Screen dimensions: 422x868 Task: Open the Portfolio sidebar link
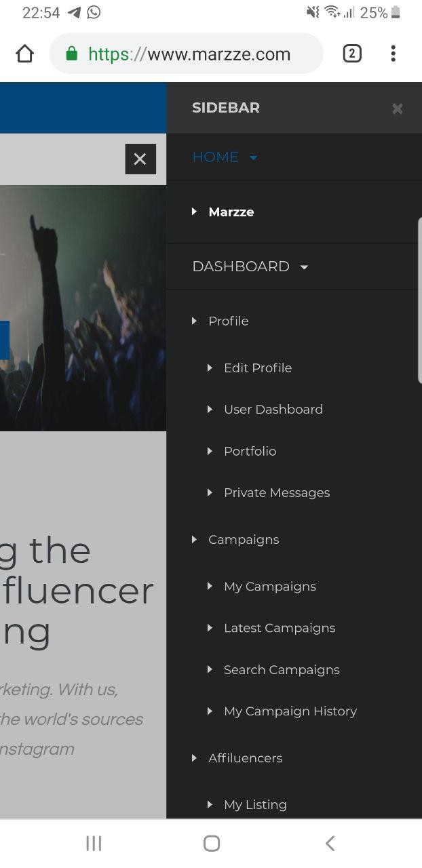250,452
